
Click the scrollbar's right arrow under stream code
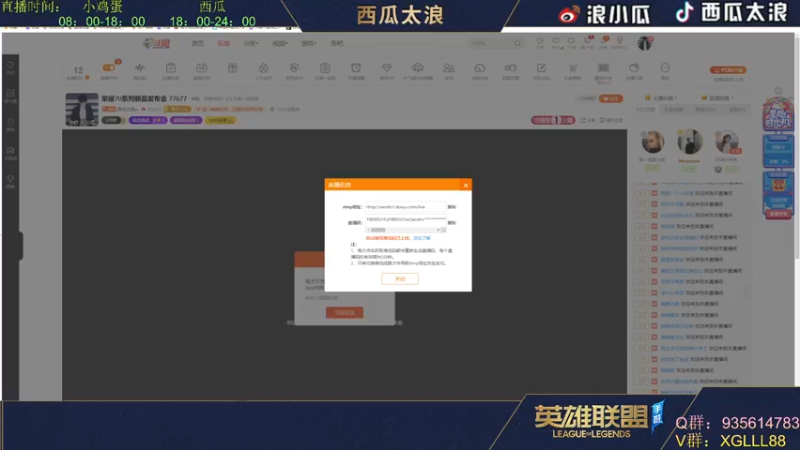pyautogui.click(x=438, y=230)
